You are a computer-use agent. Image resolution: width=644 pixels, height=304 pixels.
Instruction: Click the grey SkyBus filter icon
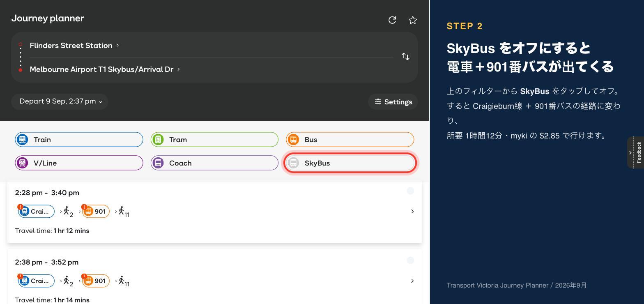pyautogui.click(x=293, y=163)
